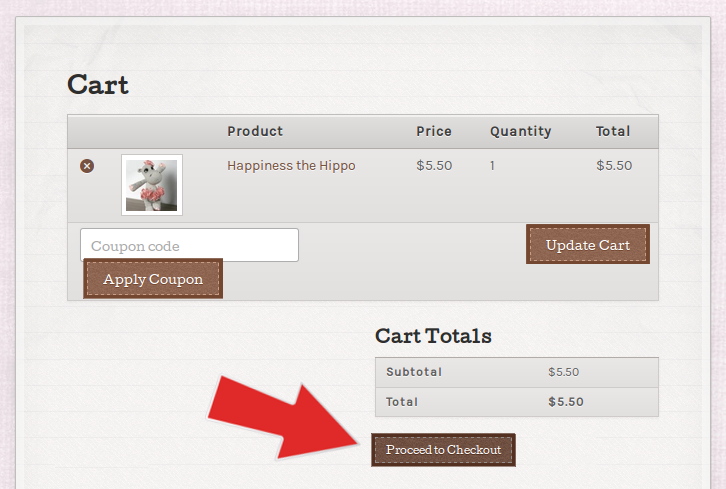
Task: Select the line total $5.50 in product row
Action: point(614,165)
